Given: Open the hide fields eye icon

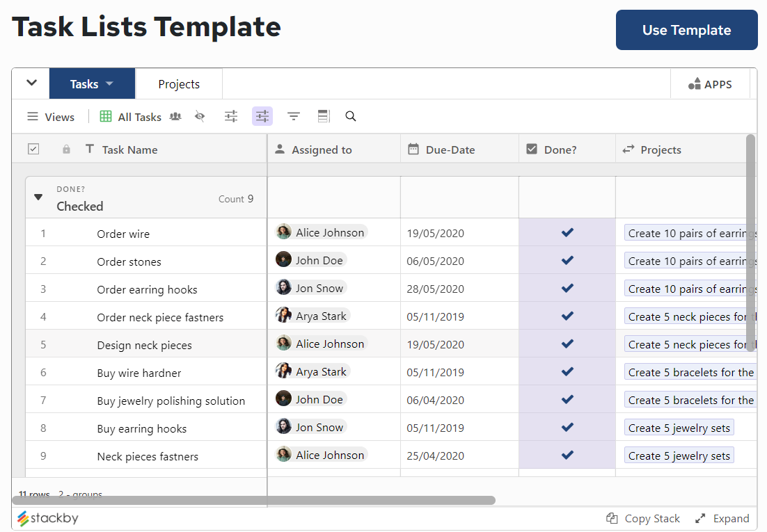Looking at the screenshot, I should coord(200,116).
